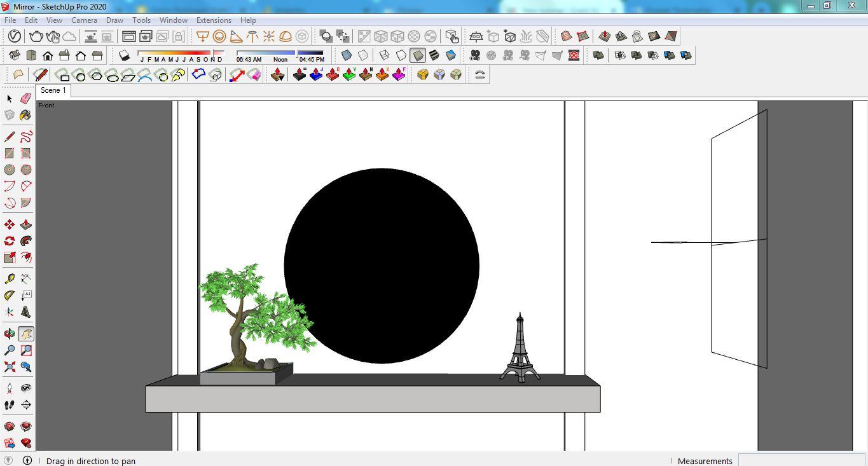Choose the Tape Measure tool
868x466 pixels.
pos(10,278)
